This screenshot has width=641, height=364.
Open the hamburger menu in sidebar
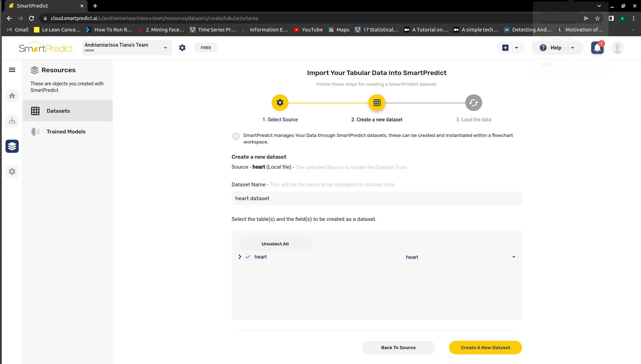[12, 70]
